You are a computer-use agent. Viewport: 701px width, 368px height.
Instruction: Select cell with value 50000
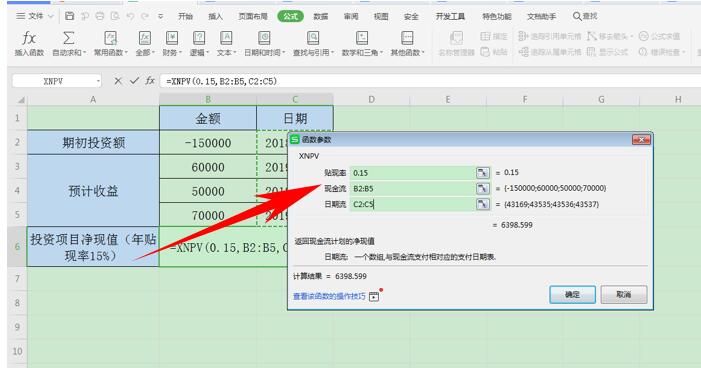tap(208, 191)
